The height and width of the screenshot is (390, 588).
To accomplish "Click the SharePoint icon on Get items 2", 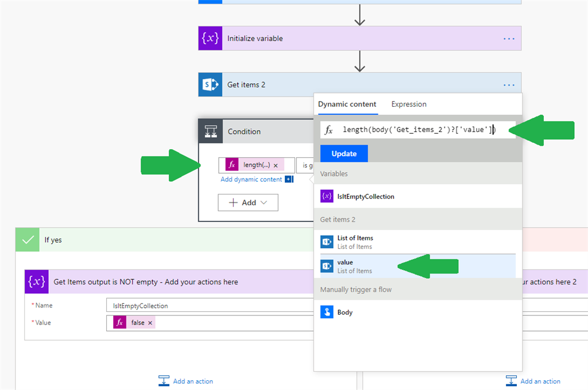I will (209, 83).
